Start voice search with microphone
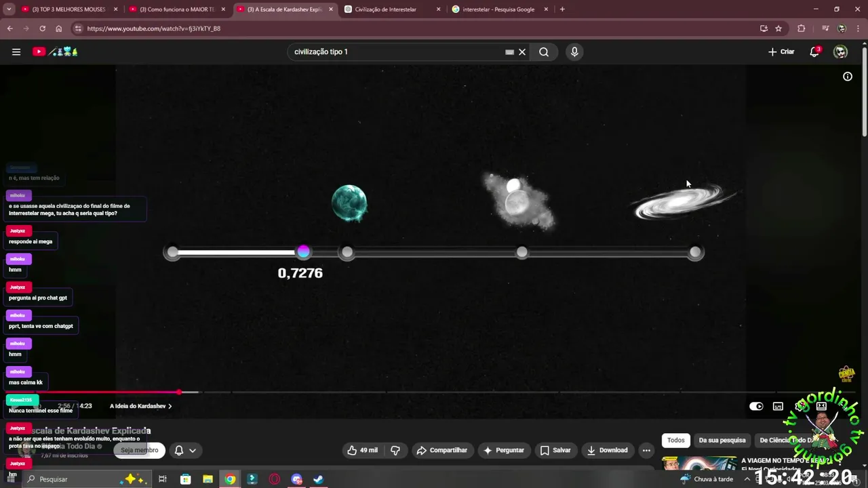868x488 pixels. point(574,52)
